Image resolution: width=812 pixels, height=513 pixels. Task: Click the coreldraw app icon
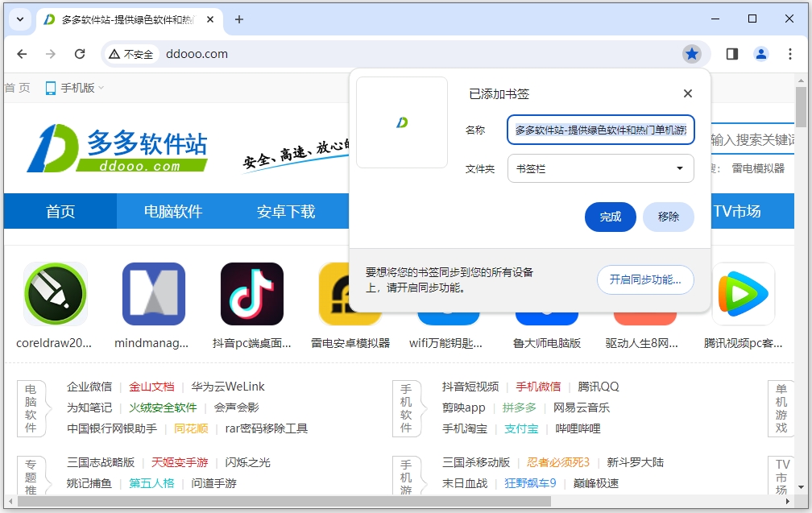point(56,294)
